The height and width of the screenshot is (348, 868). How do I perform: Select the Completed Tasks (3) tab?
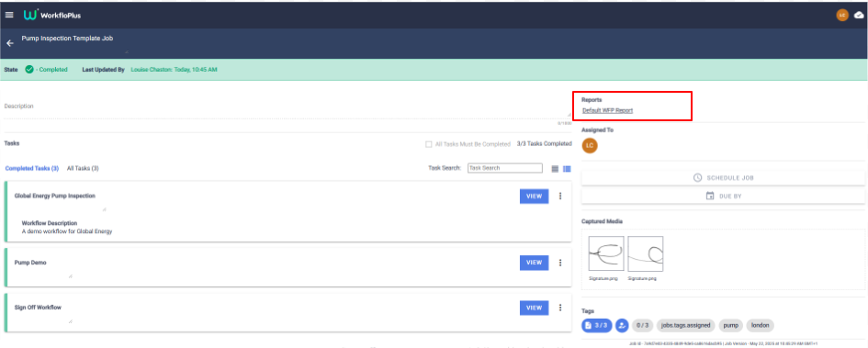tap(32, 168)
